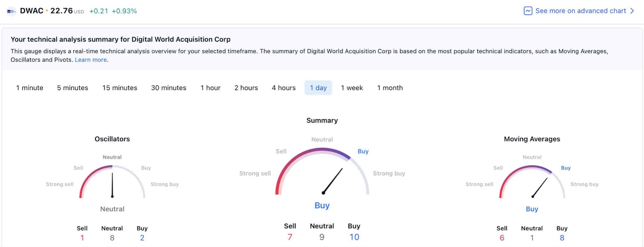Viewport: 644px width, 247px height.
Task: Click Strong buy label on Summary gauge
Action: [x=389, y=173]
